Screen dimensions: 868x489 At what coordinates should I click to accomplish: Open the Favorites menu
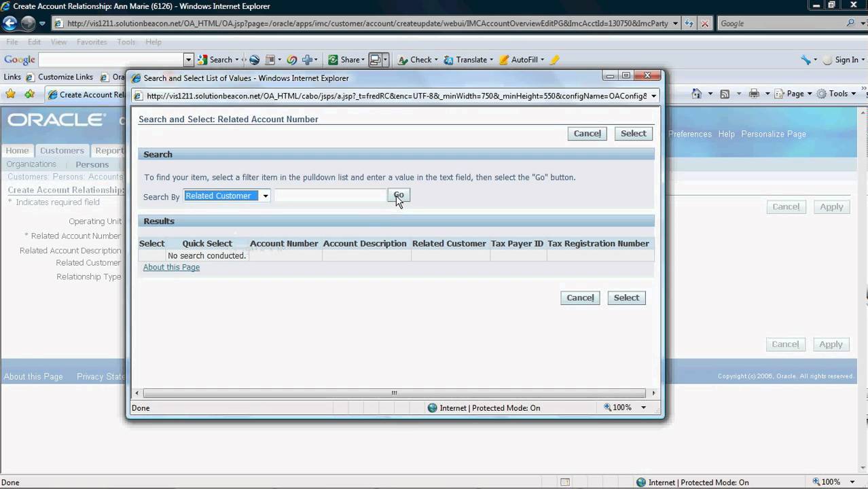pyautogui.click(x=92, y=42)
